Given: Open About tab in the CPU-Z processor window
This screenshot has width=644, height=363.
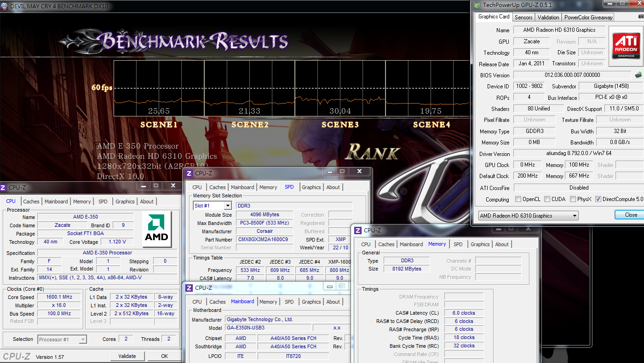Looking at the screenshot, I should point(147,202).
